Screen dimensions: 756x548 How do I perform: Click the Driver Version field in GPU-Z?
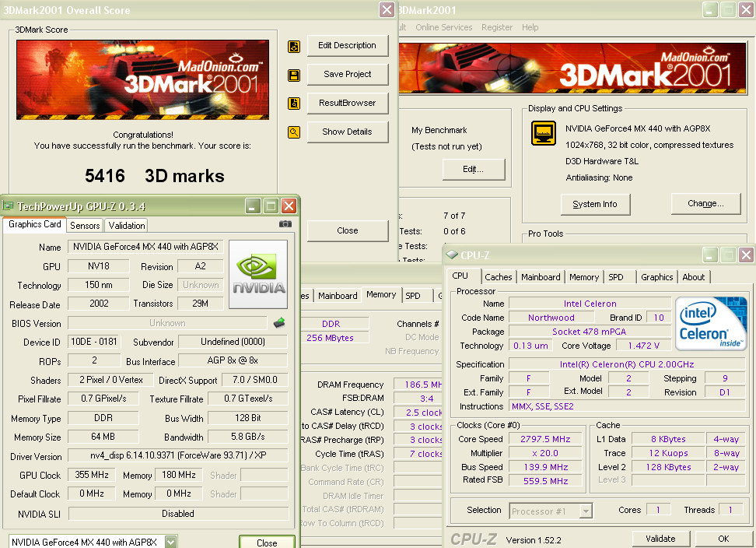[178, 455]
